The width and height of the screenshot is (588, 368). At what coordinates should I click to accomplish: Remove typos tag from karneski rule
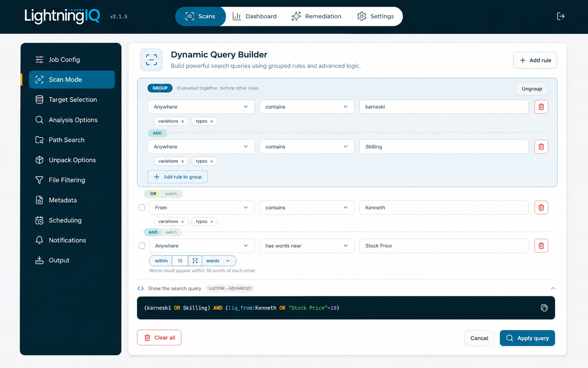tap(212, 121)
